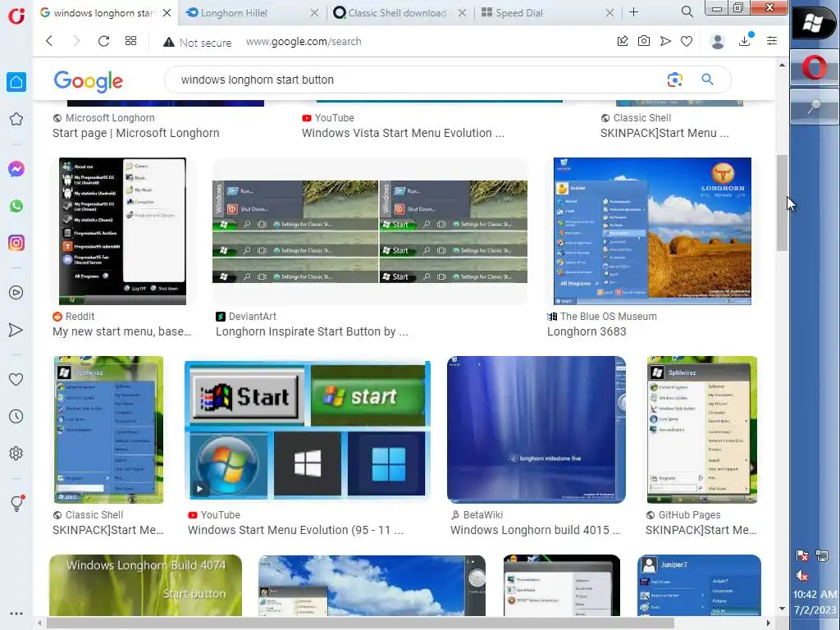Click the Not secure warning badge

coord(197,43)
